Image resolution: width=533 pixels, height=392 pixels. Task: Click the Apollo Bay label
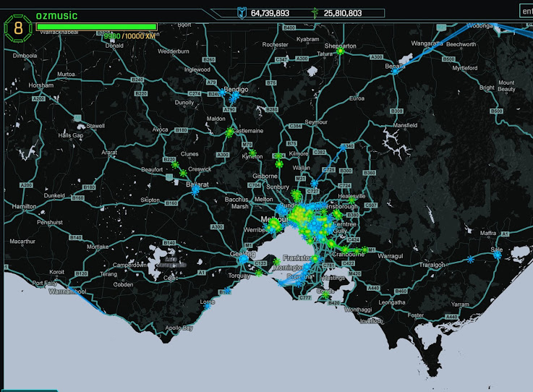179,328
